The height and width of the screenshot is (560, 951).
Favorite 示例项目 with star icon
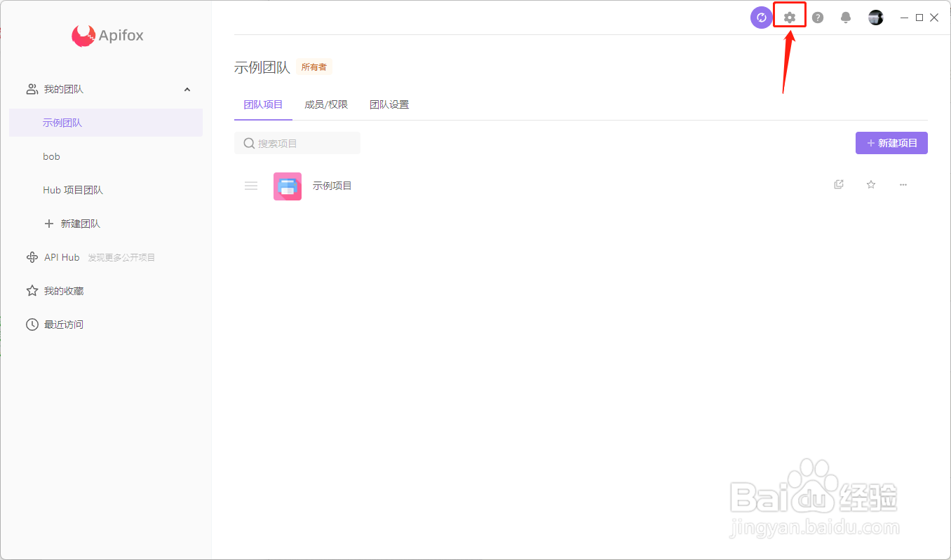coord(871,185)
